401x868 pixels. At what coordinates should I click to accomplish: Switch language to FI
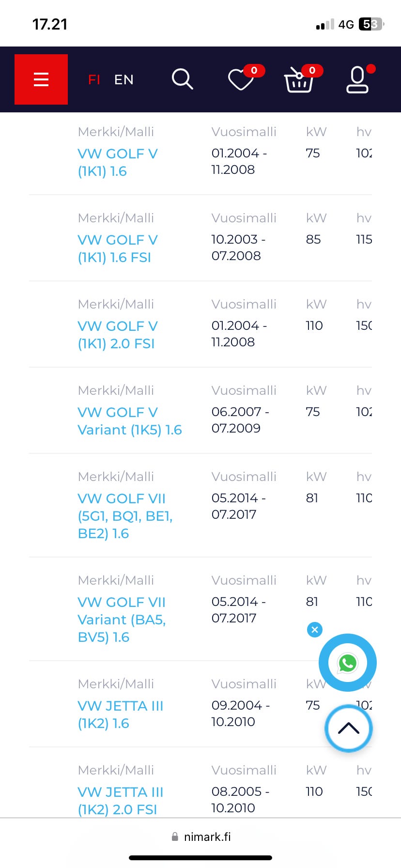[x=94, y=79]
